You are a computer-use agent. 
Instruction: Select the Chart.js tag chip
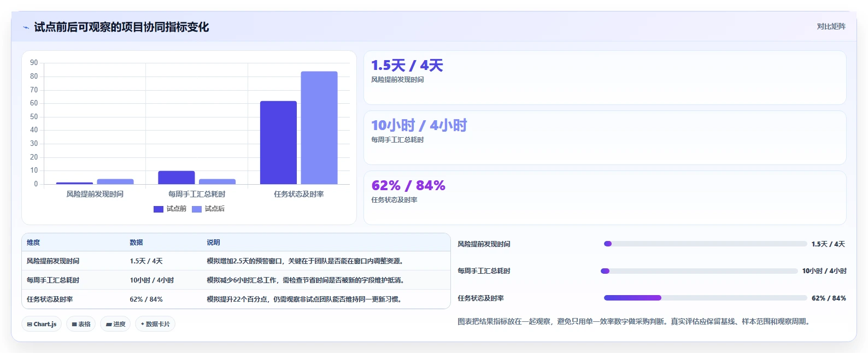coord(42,324)
